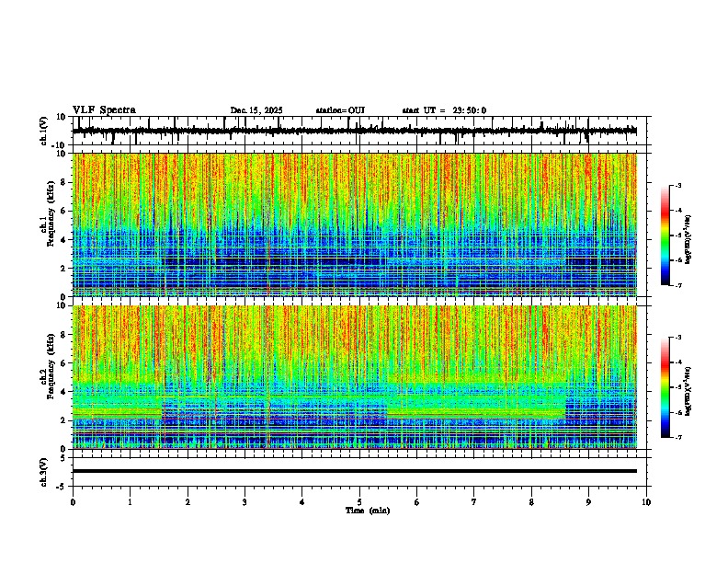Click time-axis tick label "2"
Image resolution: width=728 pixels, height=563 pixels.
[188, 502]
